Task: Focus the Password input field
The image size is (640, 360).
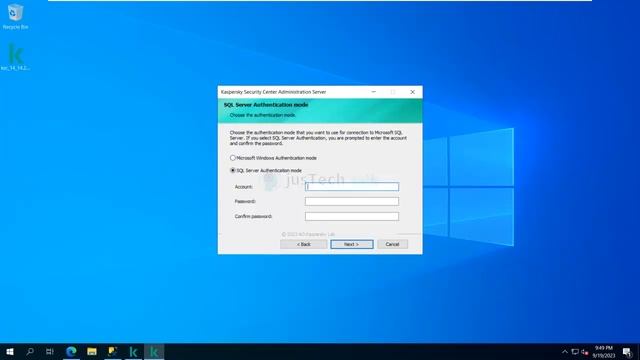Action: 352,201
